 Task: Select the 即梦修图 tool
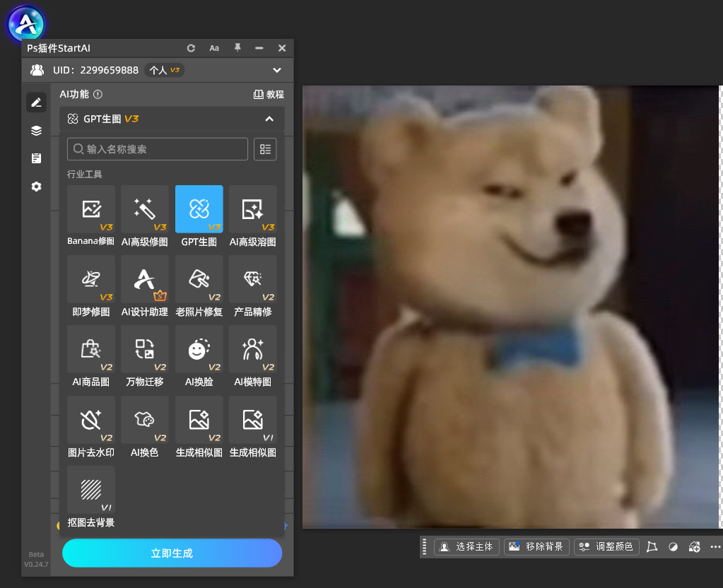click(x=91, y=286)
